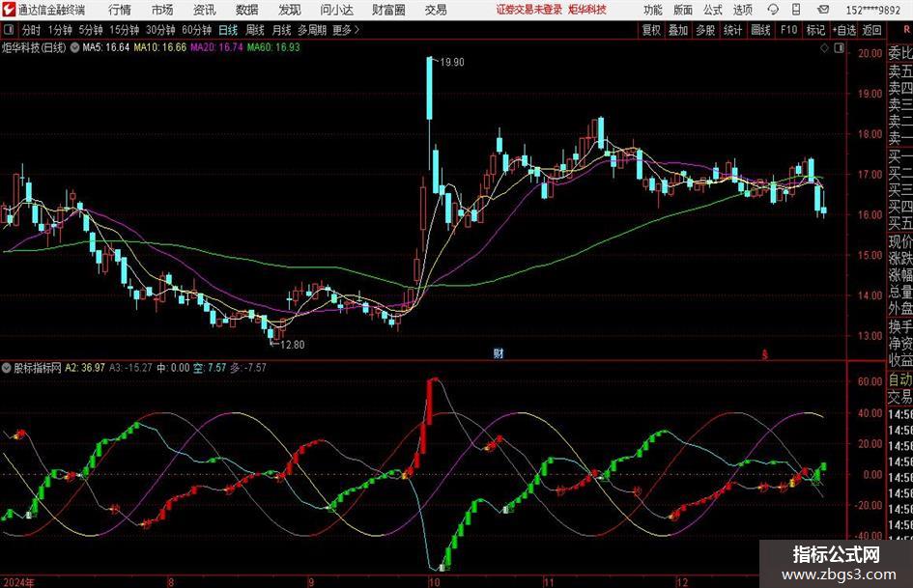The width and height of the screenshot is (913, 588).
Task: Click the 多股 button
Action: click(705, 30)
